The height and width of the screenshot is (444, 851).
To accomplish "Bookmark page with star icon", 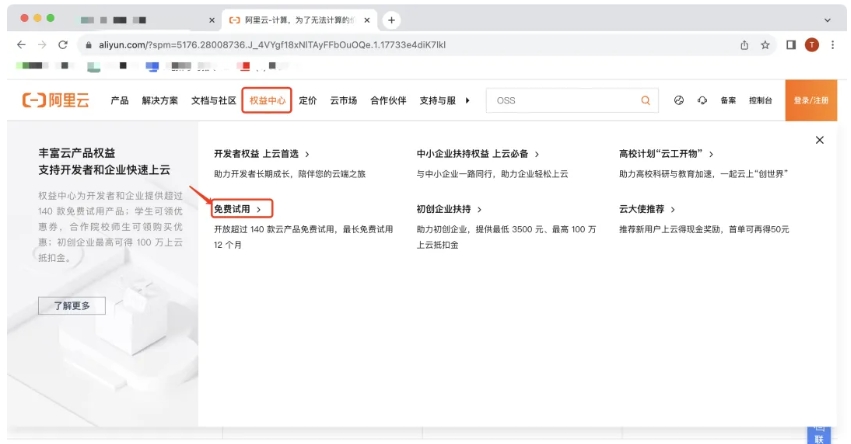I will [x=765, y=45].
